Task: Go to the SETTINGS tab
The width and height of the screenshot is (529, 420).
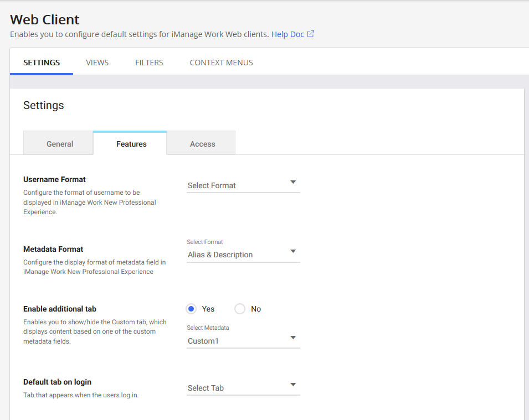Action: click(42, 63)
